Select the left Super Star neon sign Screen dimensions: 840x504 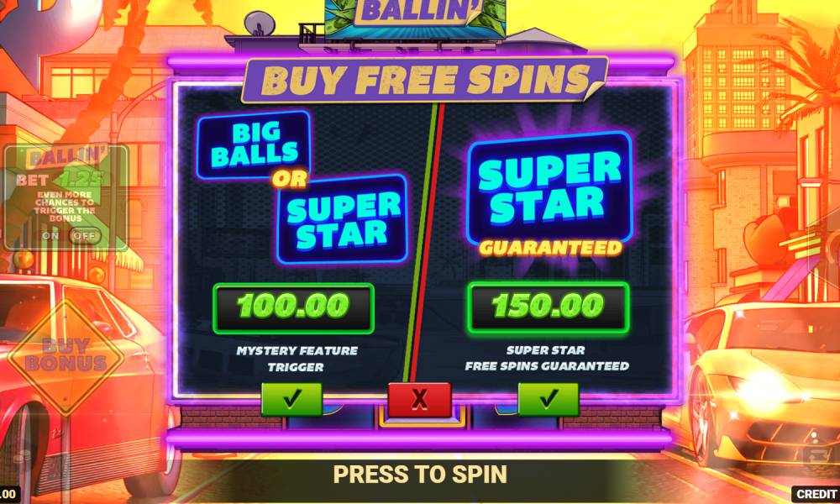click(x=343, y=219)
